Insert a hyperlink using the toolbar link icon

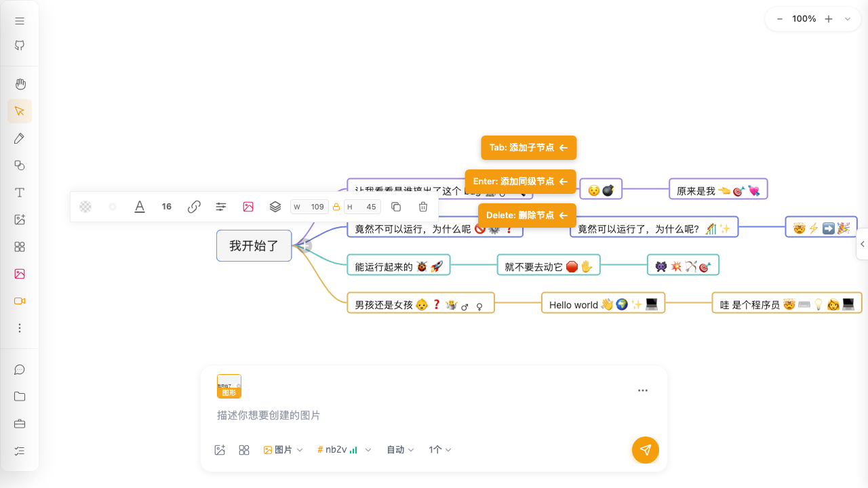pos(194,207)
